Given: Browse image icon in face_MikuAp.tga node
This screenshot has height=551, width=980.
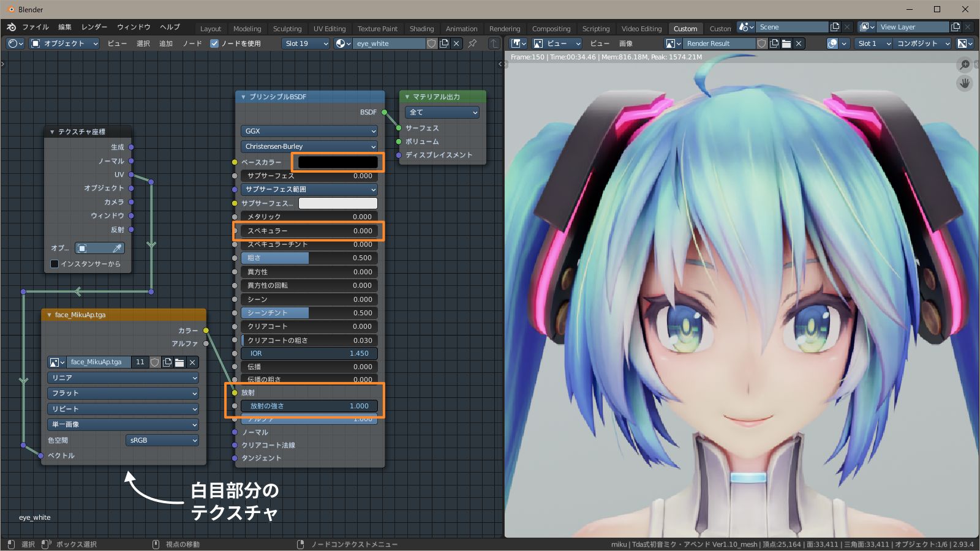Looking at the screenshot, I should (x=57, y=362).
